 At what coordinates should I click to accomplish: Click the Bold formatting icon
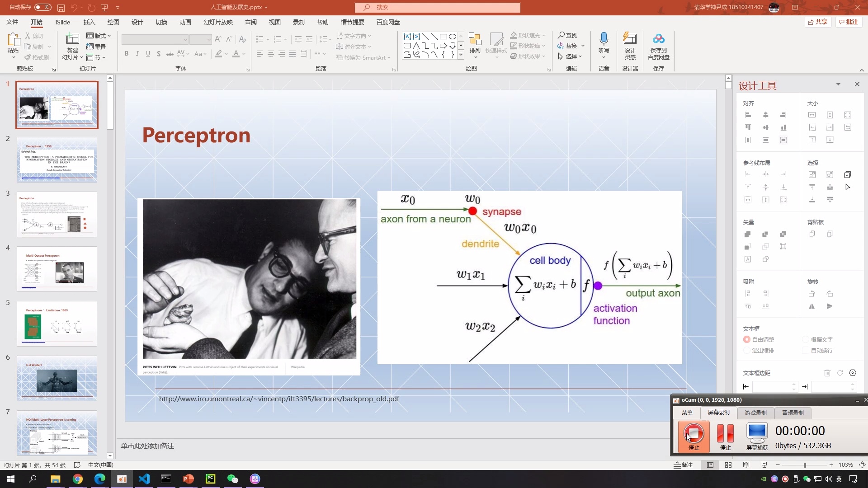pos(127,54)
